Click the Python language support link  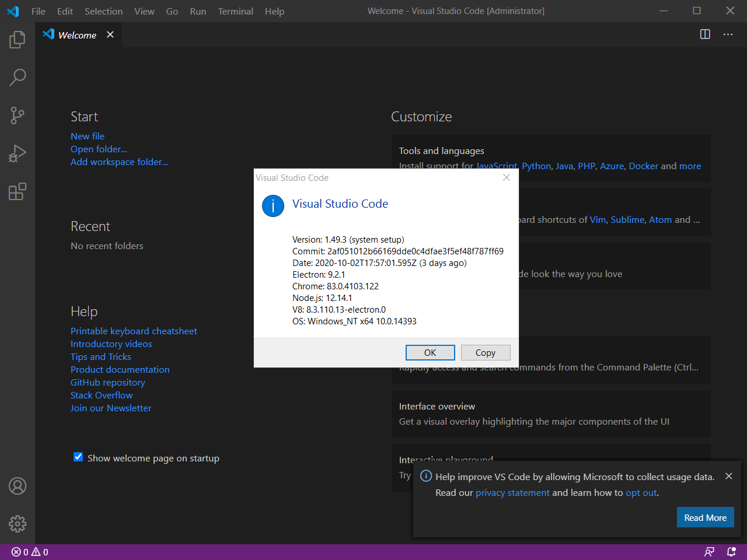click(536, 166)
